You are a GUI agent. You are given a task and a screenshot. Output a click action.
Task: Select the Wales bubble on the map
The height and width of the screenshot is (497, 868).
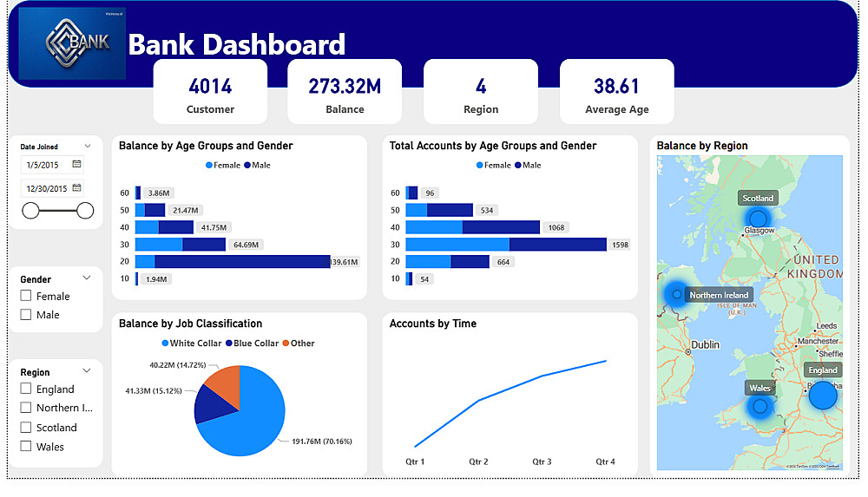pyautogui.click(x=760, y=407)
